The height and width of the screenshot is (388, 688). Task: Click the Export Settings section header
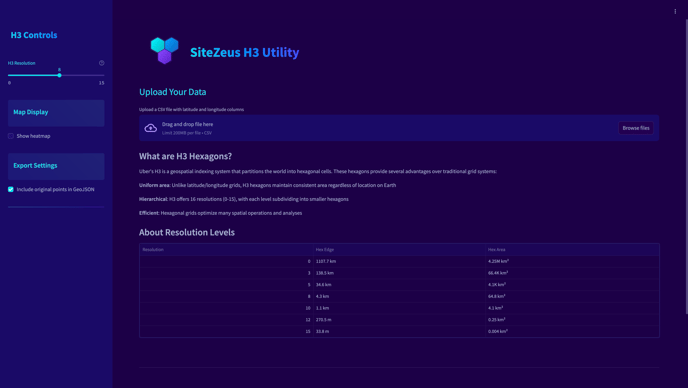[56, 166]
